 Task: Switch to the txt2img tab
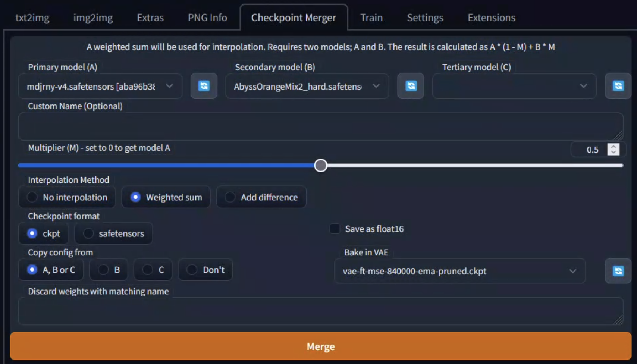pyautogui.click(x=32, y=18)
